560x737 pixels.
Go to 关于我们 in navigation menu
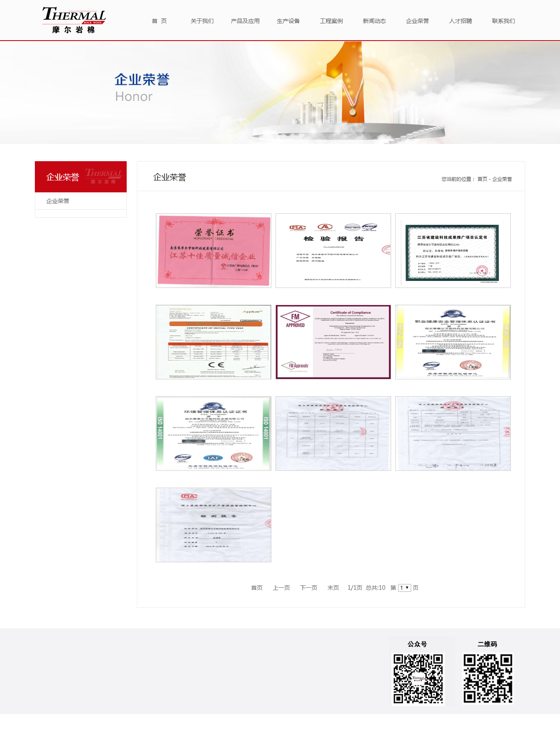click(202, 21)
